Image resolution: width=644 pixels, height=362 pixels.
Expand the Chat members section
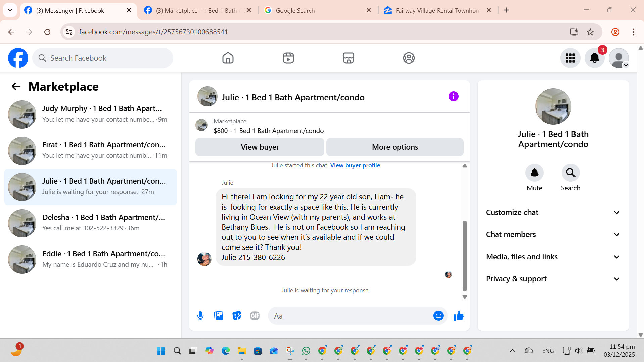click(x=553, y=234)
